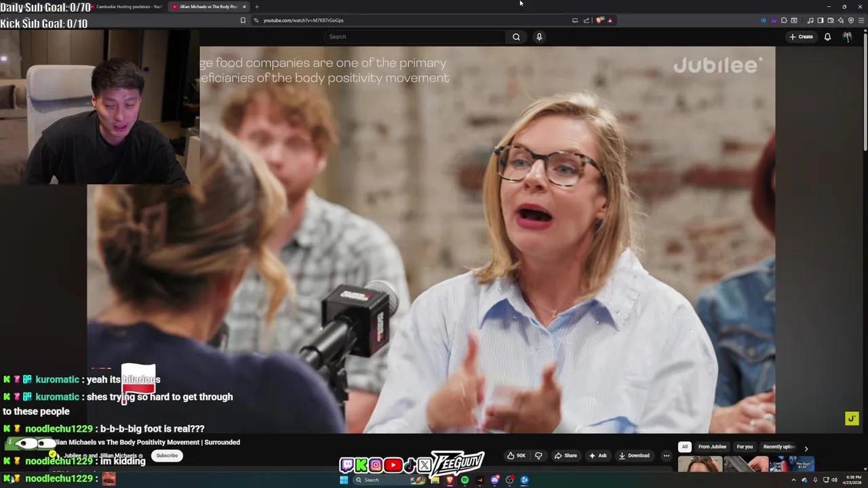The image size is (868, 488).
Task: Open site information icon beside the URL
Action: coord(256,20)
